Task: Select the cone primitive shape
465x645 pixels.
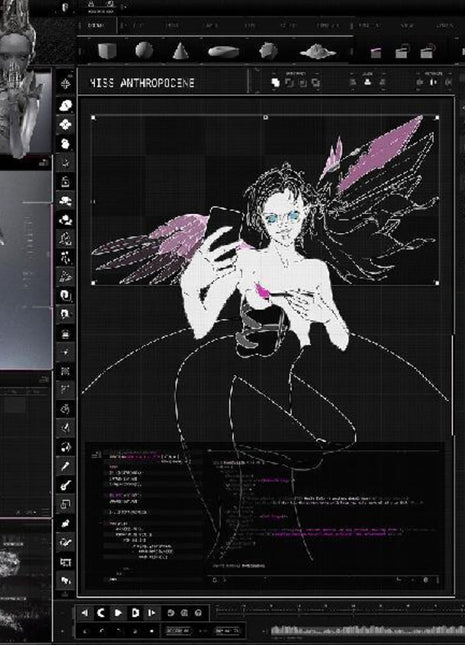Action: (x=180, y=51)
